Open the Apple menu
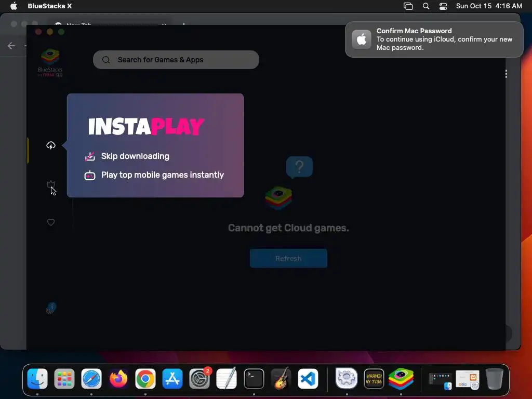This screenshot has height=399, width=532. 14,6
